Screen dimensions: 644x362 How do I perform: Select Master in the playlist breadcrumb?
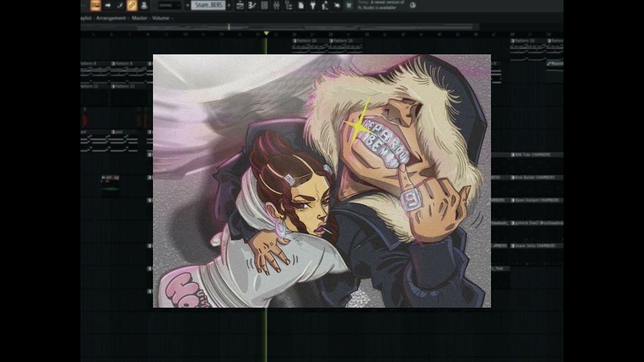coord(139,18)
